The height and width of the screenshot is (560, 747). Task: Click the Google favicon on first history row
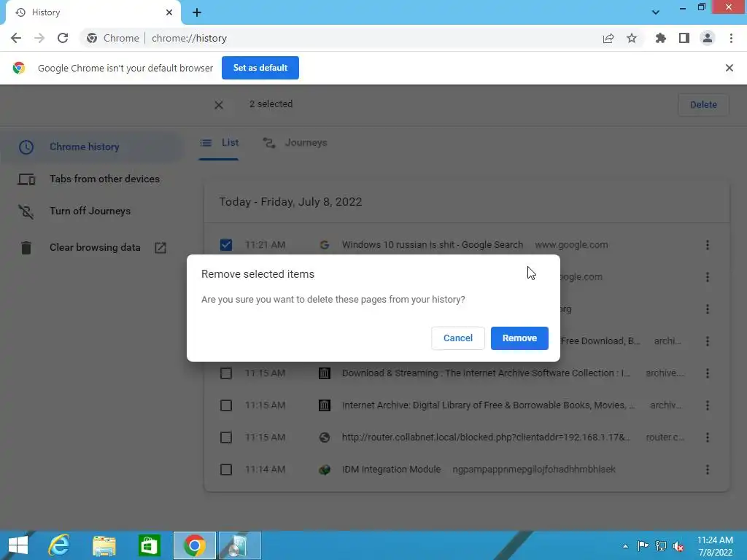[325, 245]
